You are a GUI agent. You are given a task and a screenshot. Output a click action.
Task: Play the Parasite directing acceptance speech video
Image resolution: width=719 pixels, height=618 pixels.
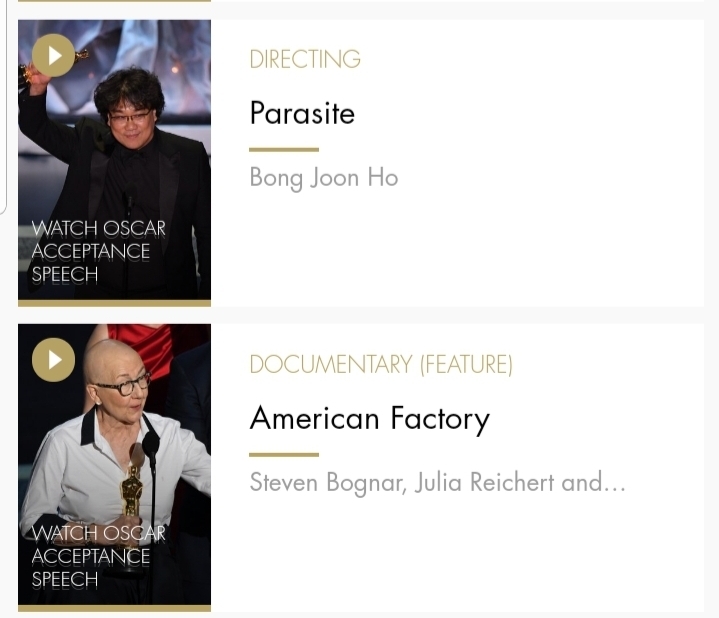click(54, 56)
